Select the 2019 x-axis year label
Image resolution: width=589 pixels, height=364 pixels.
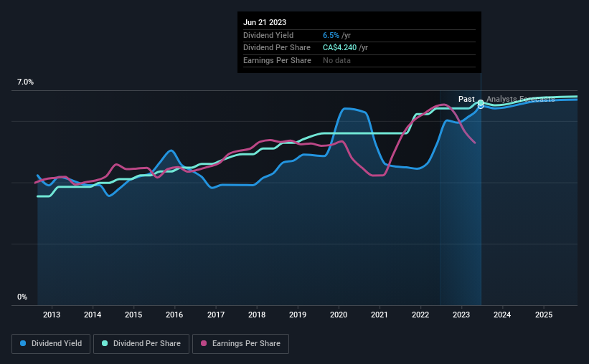click(298, 315)
